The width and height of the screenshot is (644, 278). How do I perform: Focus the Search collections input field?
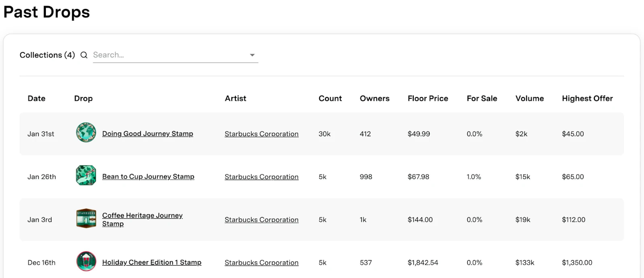(x=170, y=55)
